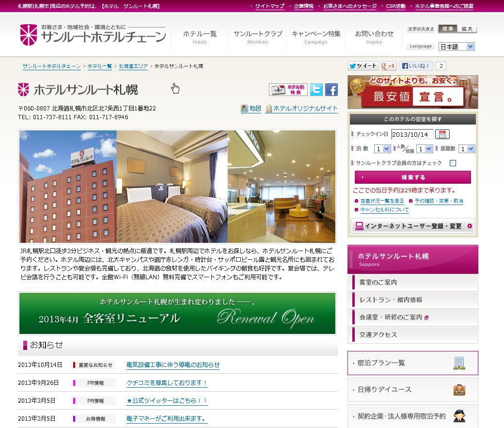504x428 pixels.
Task: Click the 宿泊プラン一覧 building icon
Action: point(459,363)
